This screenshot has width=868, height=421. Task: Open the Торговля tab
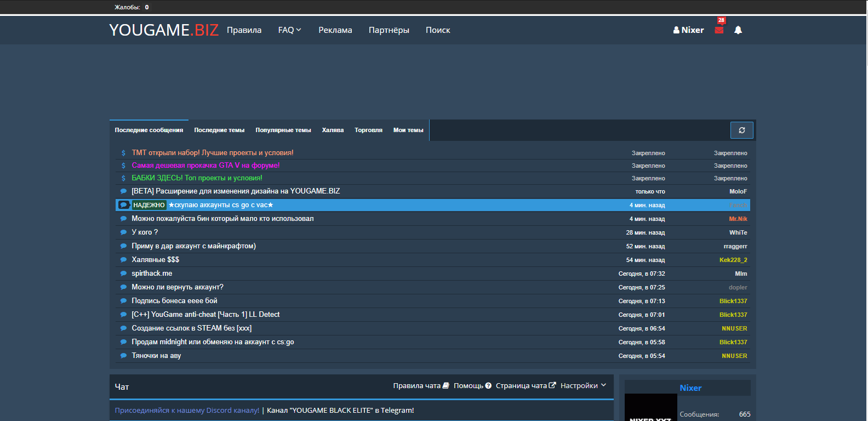pos(368,130)
